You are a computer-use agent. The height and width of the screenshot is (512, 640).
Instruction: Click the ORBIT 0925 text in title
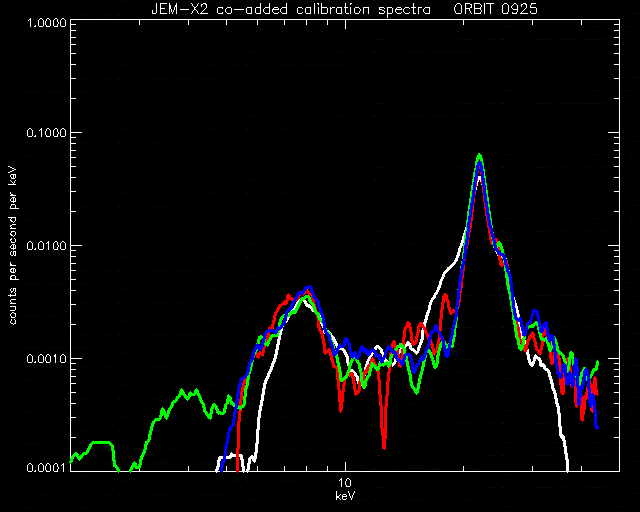pyautogui.click(x=495, y=9)
